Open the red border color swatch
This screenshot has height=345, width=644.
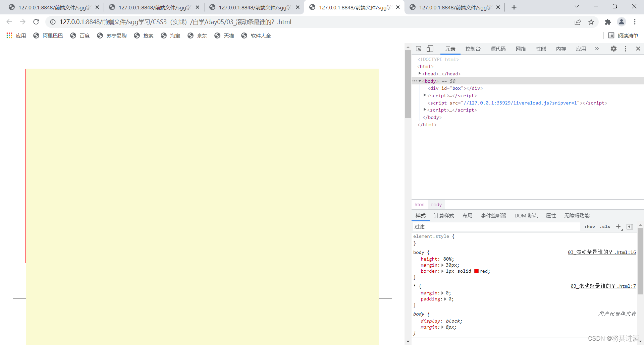point(476,271)
